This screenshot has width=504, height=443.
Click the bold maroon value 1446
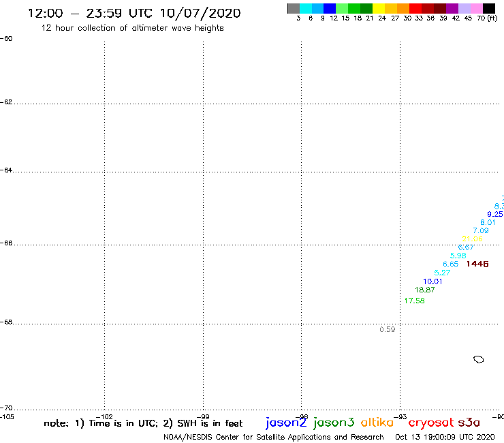point(477,264)
